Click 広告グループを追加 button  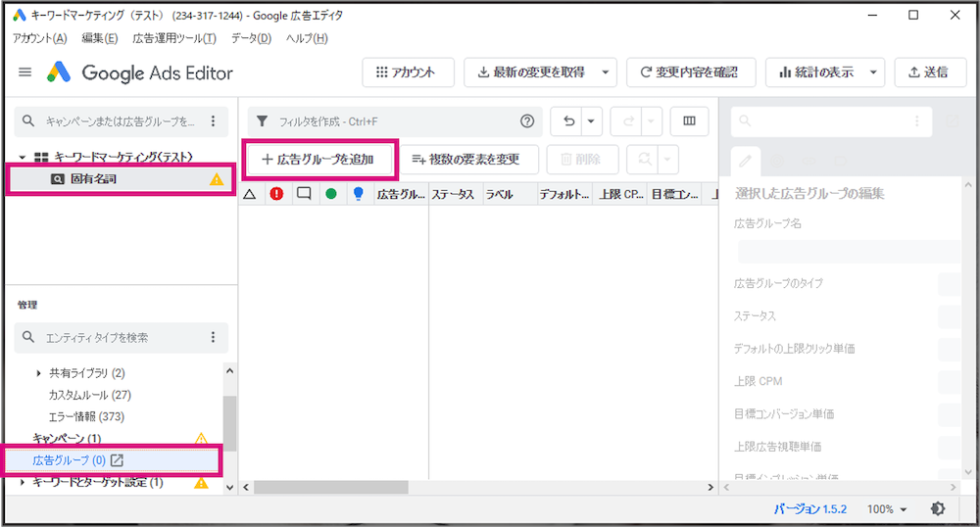point(319,160)
